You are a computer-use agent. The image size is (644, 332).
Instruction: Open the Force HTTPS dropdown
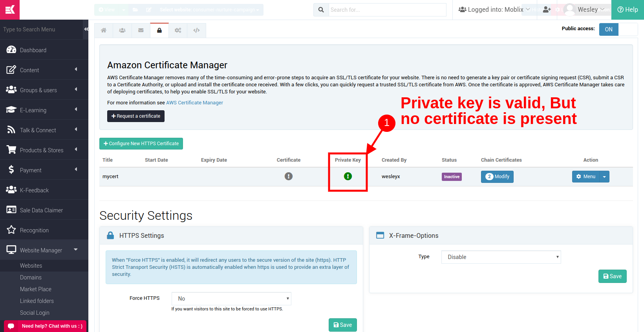point(231,299)
